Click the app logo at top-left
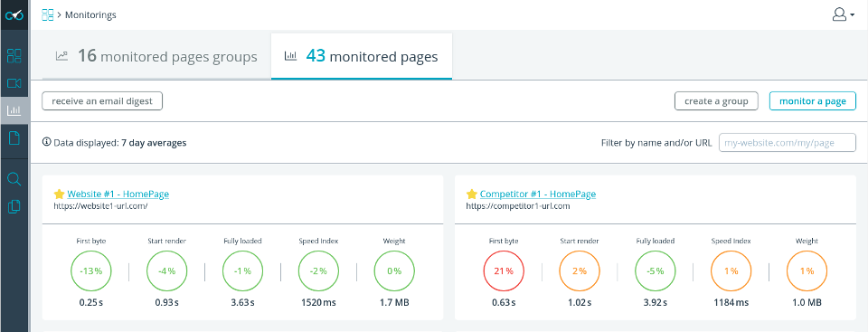 coord(14,14)
